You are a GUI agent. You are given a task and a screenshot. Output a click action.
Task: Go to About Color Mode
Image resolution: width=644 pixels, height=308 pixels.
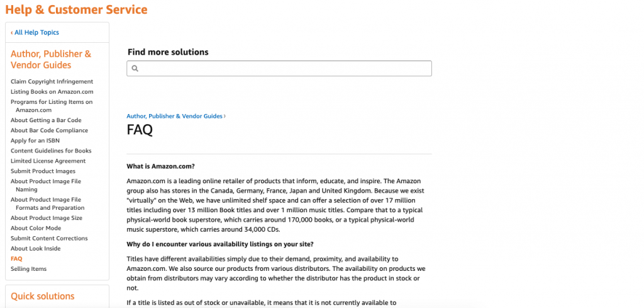point(36,228)
